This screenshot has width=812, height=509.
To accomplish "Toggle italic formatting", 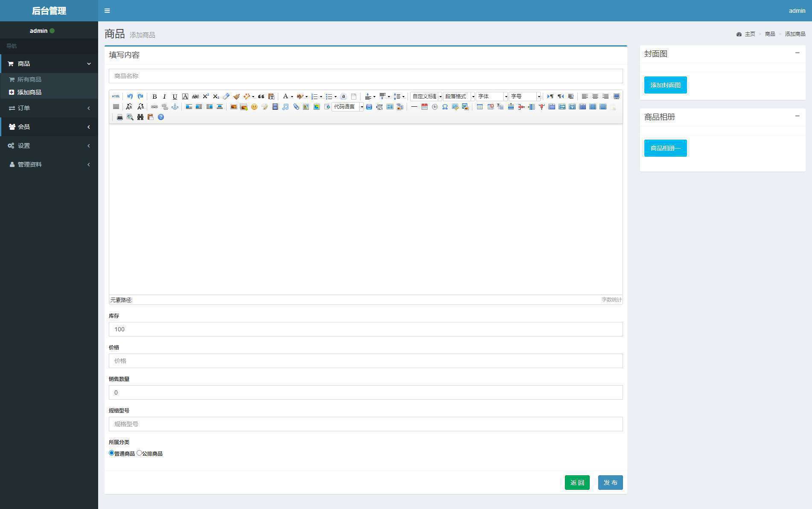I will (x=164, y=97).
